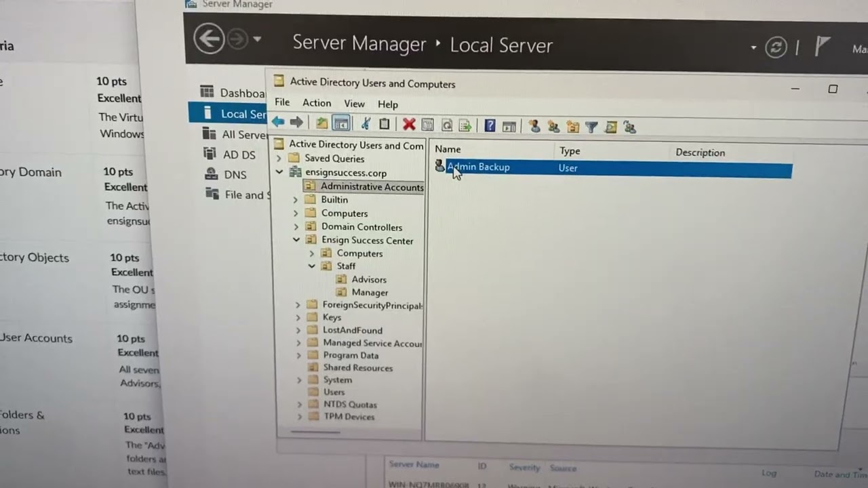Expand LostAndFound arrow
The height and width of the screenshot is (488, 868).
[x=298, y=330]
